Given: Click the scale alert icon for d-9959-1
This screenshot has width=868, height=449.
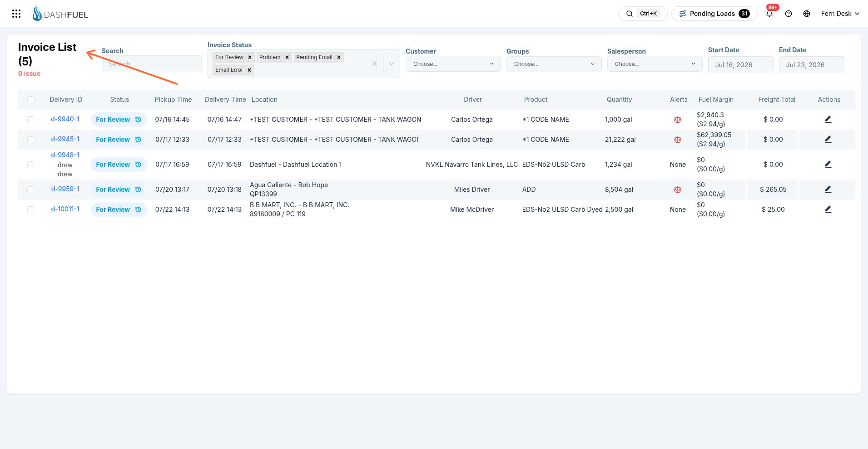Looking at the screenshot, I should [678, 190].
